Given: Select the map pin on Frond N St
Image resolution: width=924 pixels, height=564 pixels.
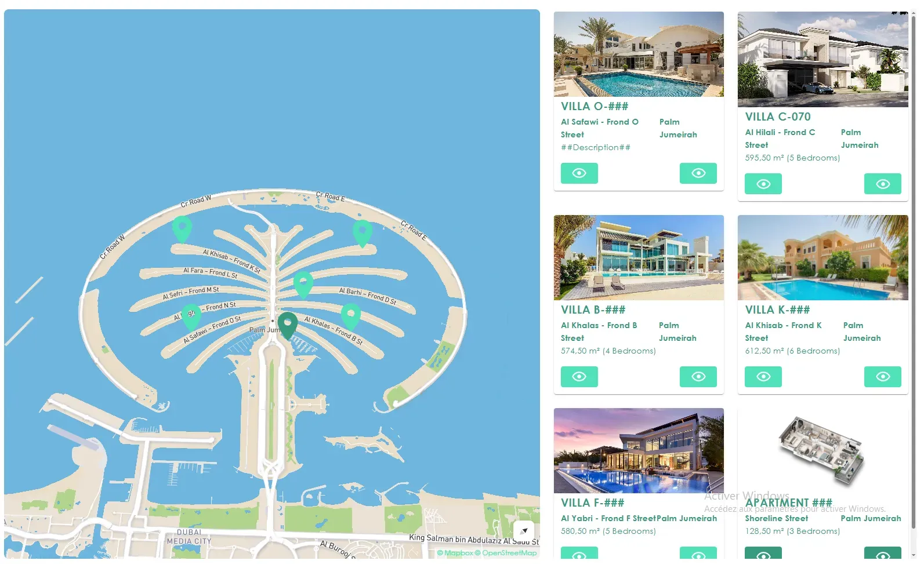Looking at the screenshot, I should click(x=191, y=316).
